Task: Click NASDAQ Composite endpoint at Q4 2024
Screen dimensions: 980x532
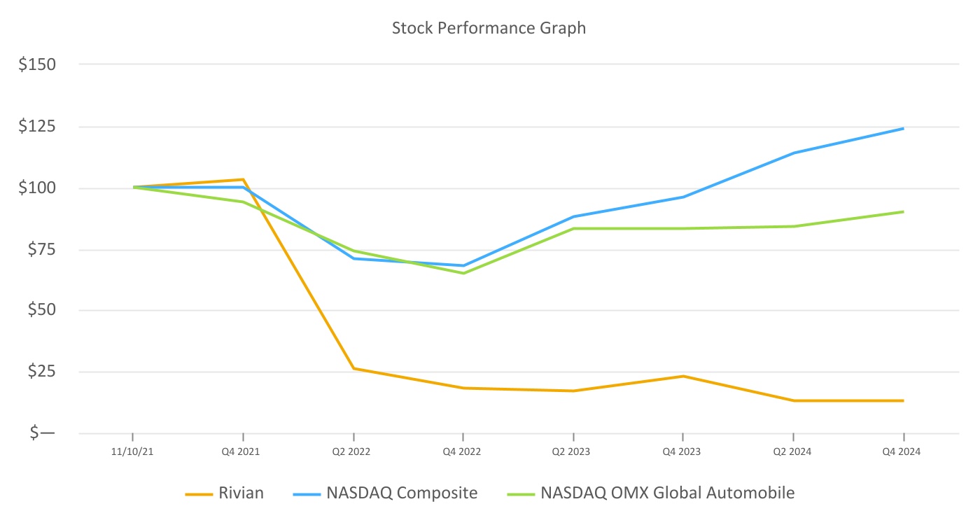Action: coord(903,128)
